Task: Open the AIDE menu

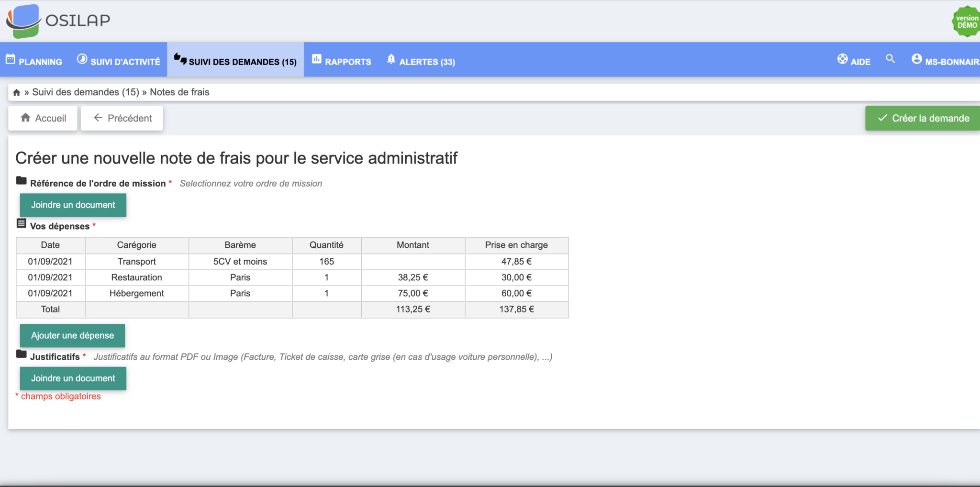Action: tap(854, 60)
